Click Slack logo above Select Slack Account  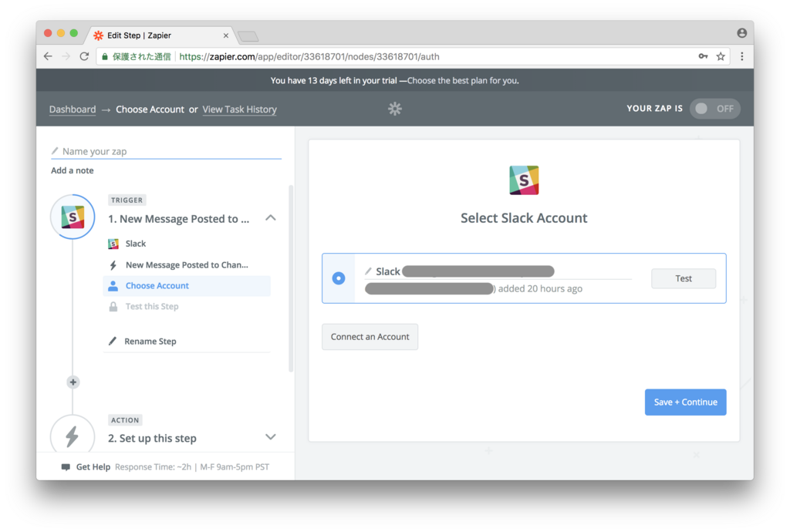(x=524, y=180)
